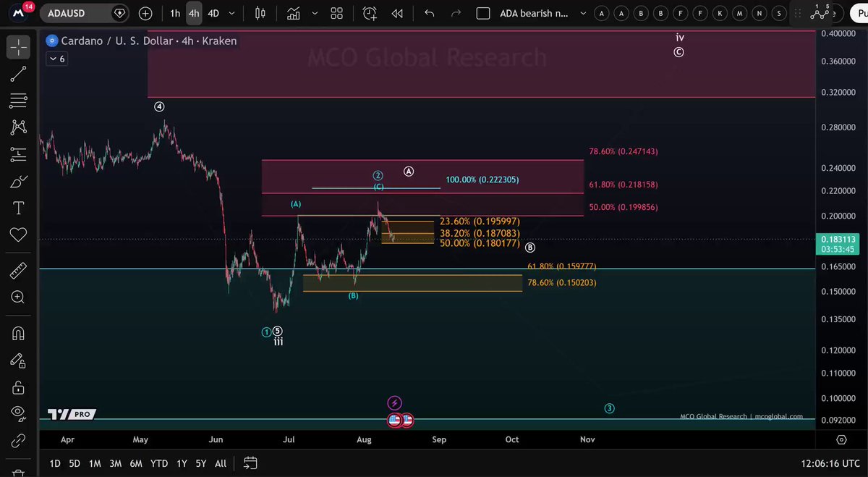Switch to the 1h timeframe
Image resolution: width=868 pixels, height=477 pixels.
(x=175, y=13)
